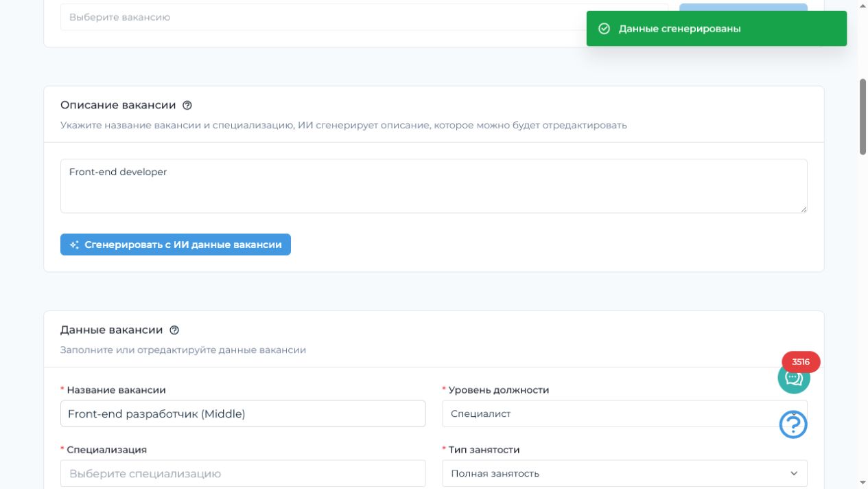Click the Данные сгенерированы notification text
The width and height of the screenshot is (868, 489).
pyautogui.click(x=679, y=29)
